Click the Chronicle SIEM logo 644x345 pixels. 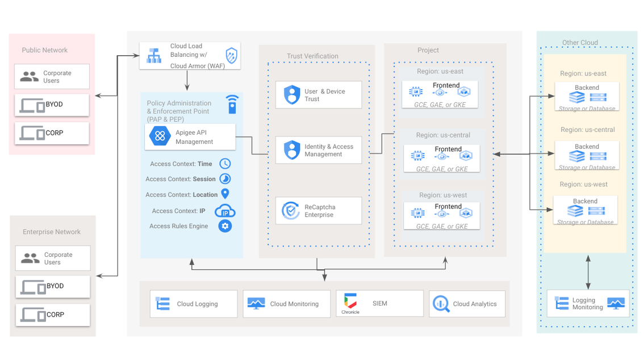(x=350, y=304)
